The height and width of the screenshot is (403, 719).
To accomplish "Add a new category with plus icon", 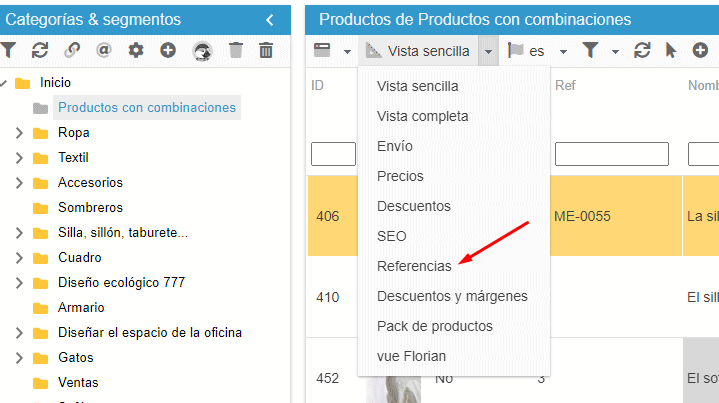I will point(168,50).
